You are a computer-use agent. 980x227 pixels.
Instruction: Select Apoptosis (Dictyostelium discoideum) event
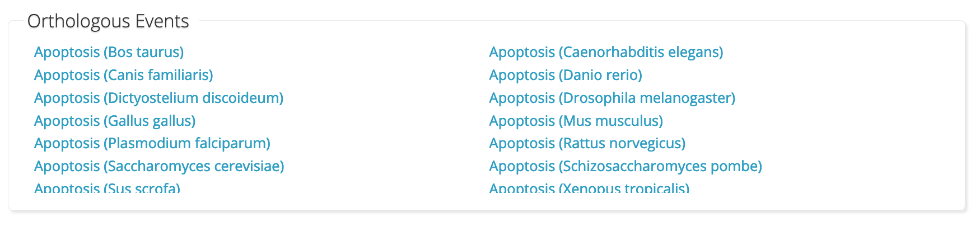(x=158, y=98)
